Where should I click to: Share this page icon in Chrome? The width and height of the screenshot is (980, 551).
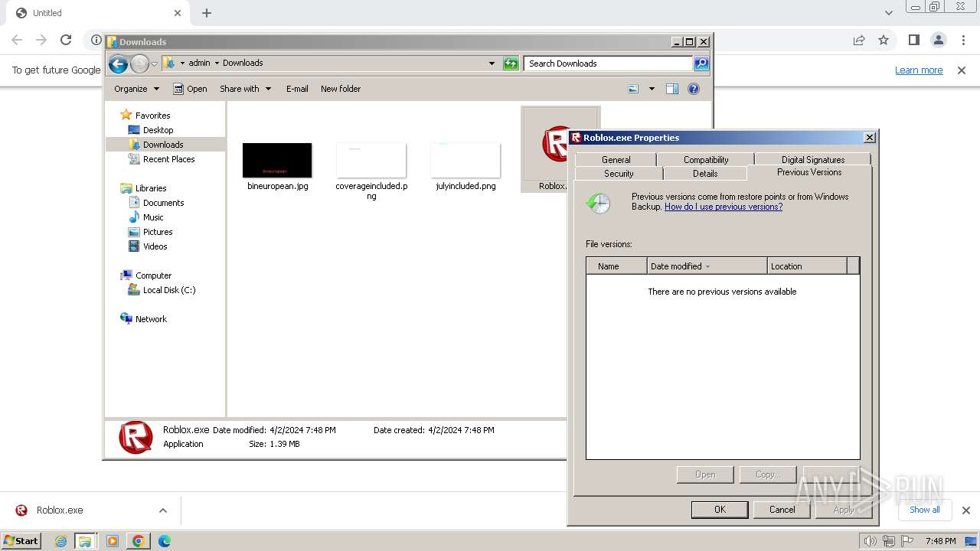[x=859, y=40]
